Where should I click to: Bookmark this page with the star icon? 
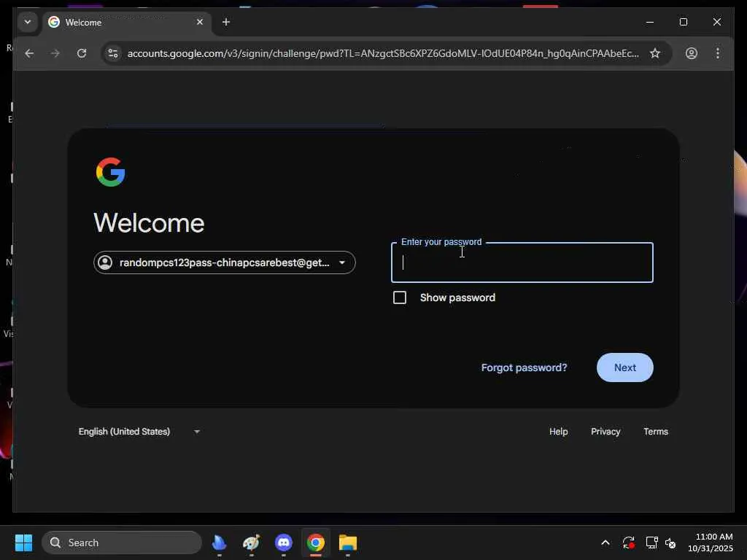tap(655, 53)
